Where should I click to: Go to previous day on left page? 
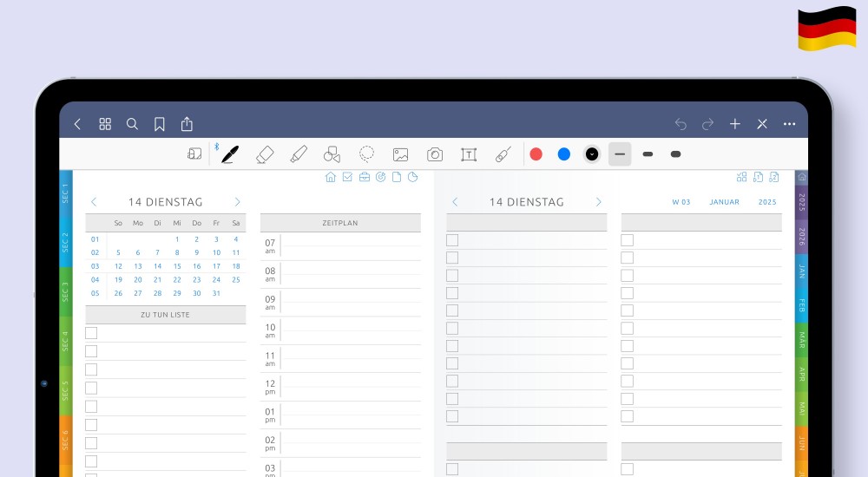[95, 202]
